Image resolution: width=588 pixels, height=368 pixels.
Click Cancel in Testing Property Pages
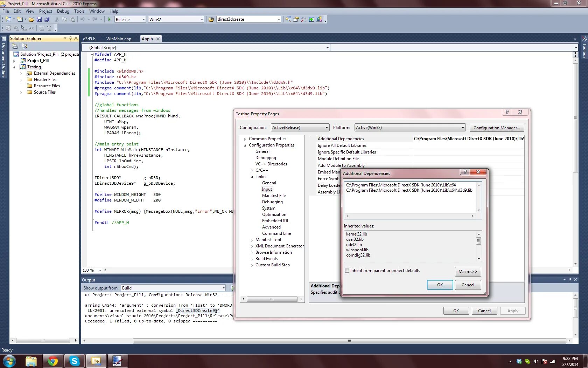484,311
